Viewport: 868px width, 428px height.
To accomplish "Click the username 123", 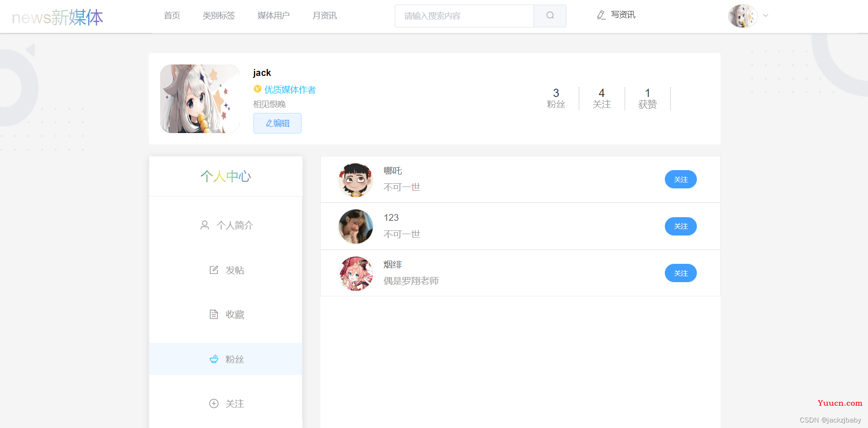I will tap(391, 218).
